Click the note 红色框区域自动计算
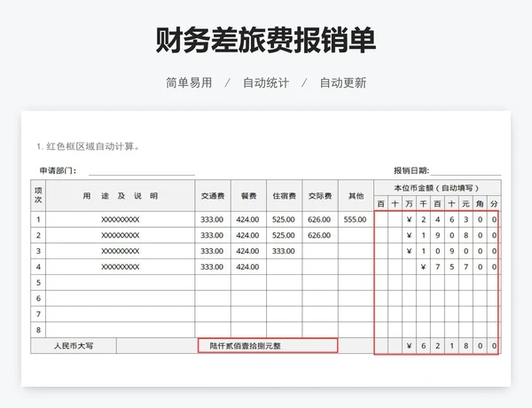The height and width of the screenshot is (408, 532). click(x=88, y=146)
